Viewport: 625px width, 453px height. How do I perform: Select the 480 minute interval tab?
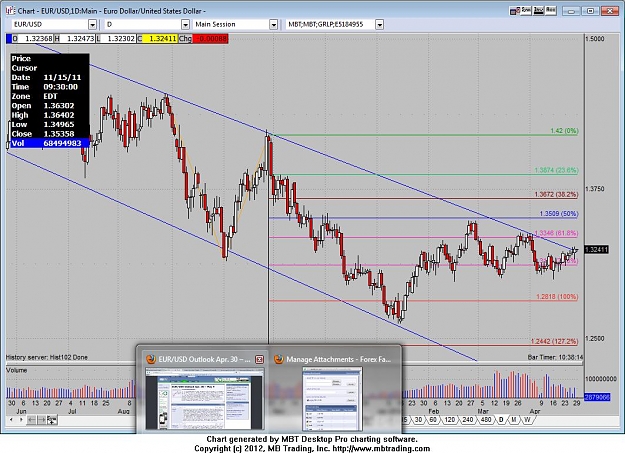coord(485,420)
